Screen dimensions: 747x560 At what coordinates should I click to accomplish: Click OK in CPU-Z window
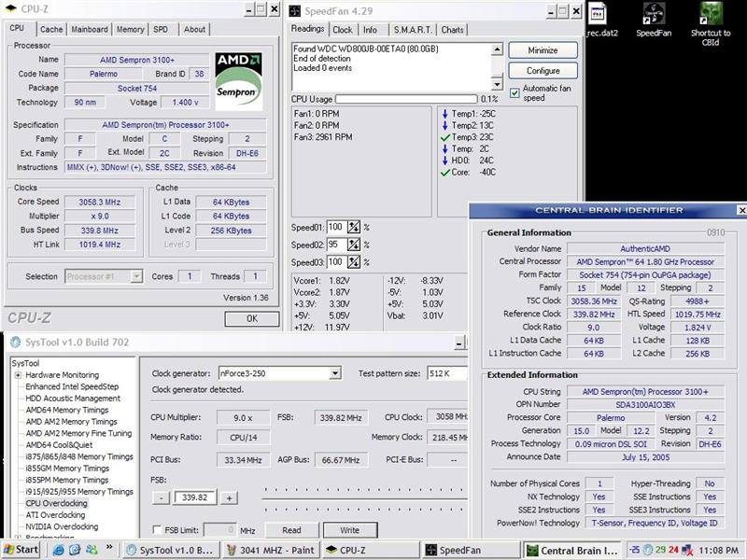252,318
